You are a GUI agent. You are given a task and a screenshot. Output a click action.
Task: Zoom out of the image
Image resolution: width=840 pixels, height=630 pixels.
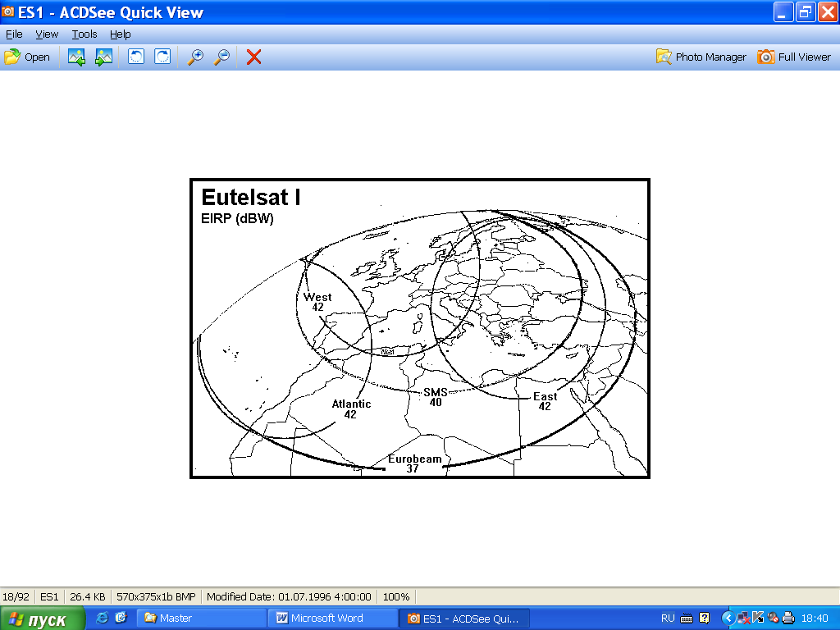click(221, 57)
